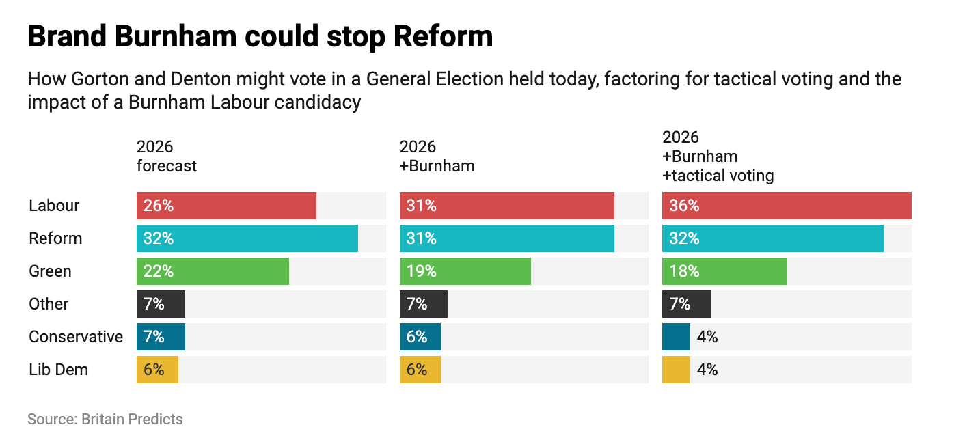Click the Conservative row label
980x440 pixels.
tap(76, 337)
